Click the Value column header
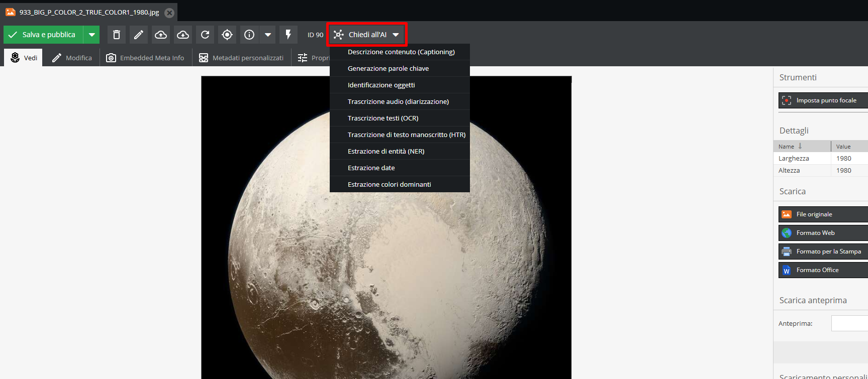 tap(849, 146)
